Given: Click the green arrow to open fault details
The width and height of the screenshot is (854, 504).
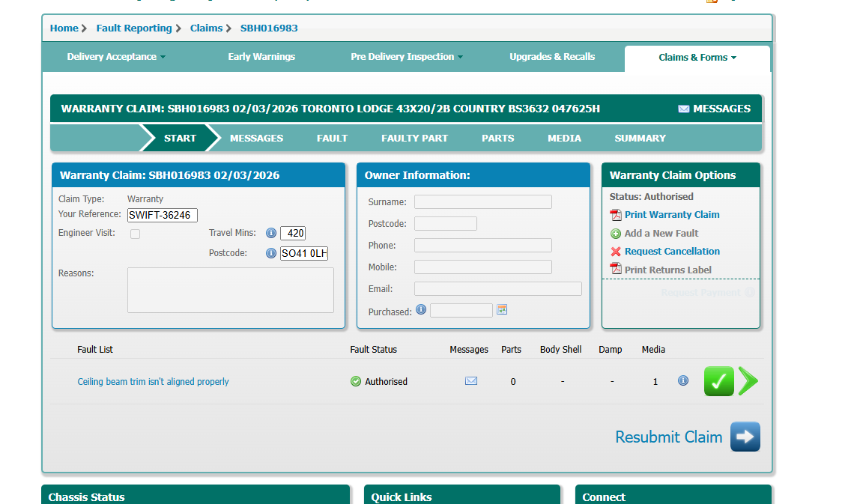Looking at the screenshot, I should click(x=748, y=381).
